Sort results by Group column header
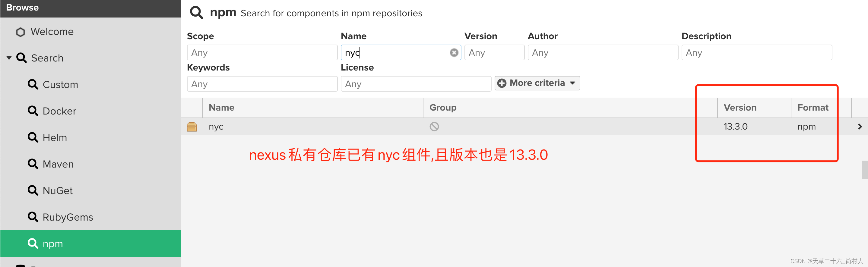Screen dimensions: 868x267 click(570, 108)
